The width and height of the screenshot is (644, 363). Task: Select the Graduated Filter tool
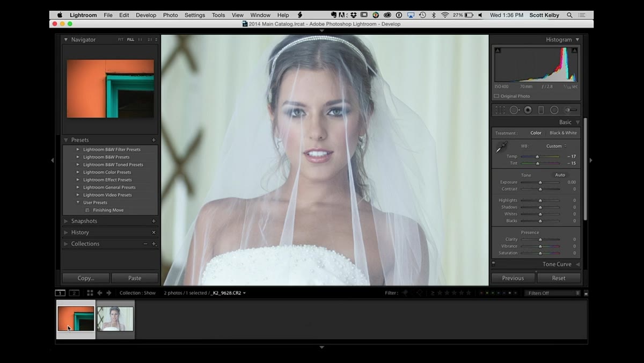(541, 110)
